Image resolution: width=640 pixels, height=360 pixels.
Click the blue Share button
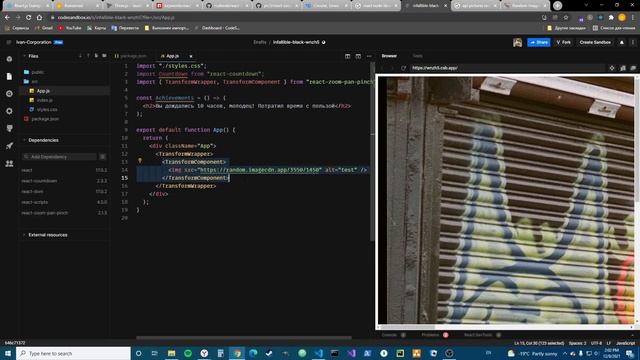click(539, 42)
